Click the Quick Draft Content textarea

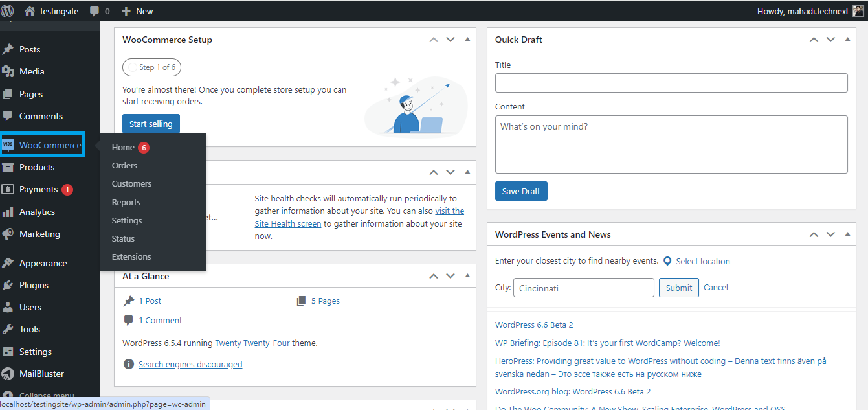point(671,144)
